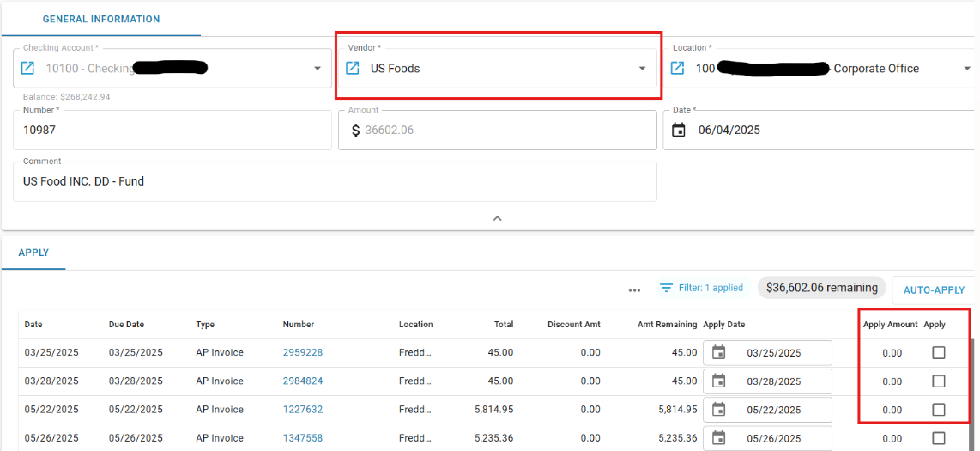Click the Apply Date column header
Screen dimensions: 980x451
pos(723,325)
